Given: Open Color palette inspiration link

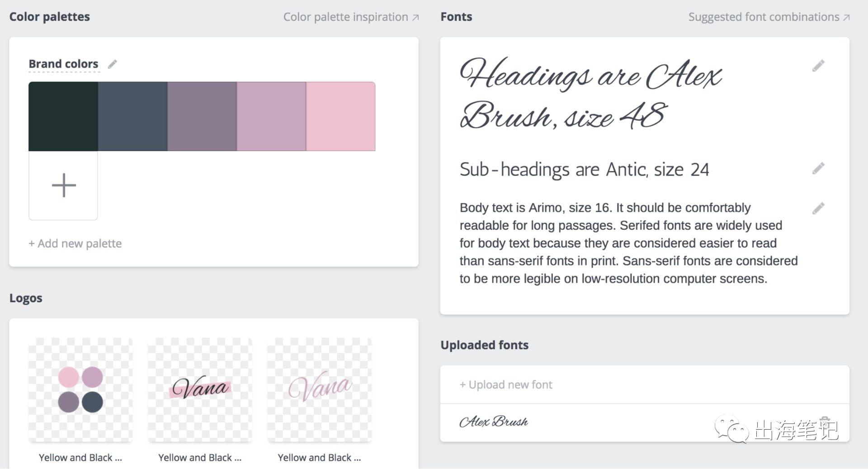Looking at the screenshot, I should pos(351,17).
